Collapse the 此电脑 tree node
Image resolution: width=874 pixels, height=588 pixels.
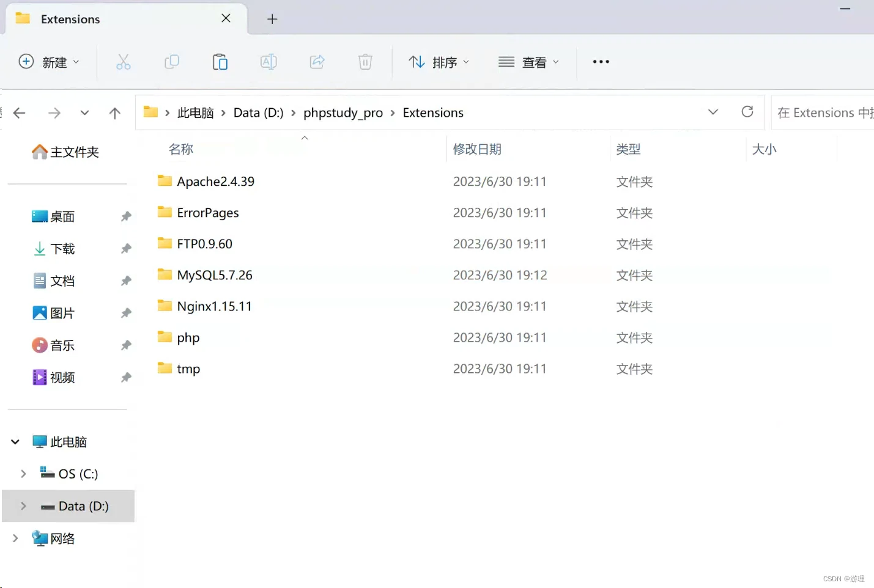[x=15, y=441]
